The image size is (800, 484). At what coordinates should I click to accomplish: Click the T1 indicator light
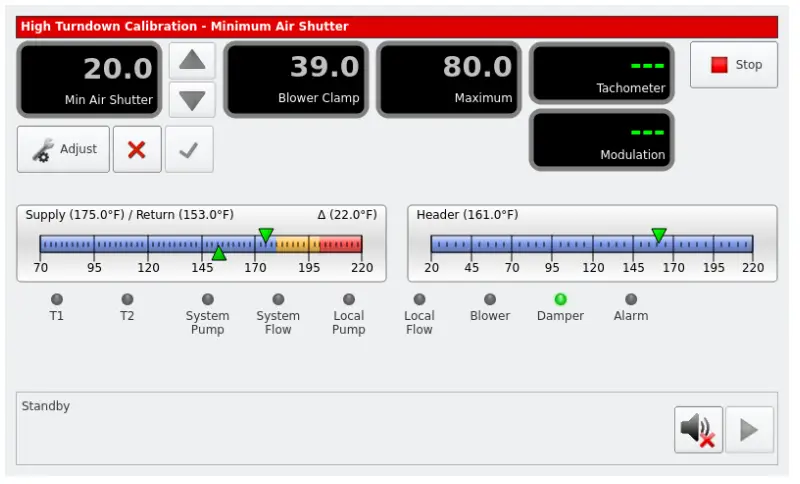click(x=57, y=299)
